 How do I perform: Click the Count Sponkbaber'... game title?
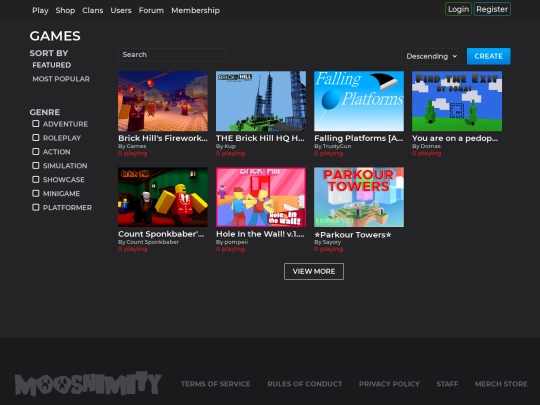(161, 234)
